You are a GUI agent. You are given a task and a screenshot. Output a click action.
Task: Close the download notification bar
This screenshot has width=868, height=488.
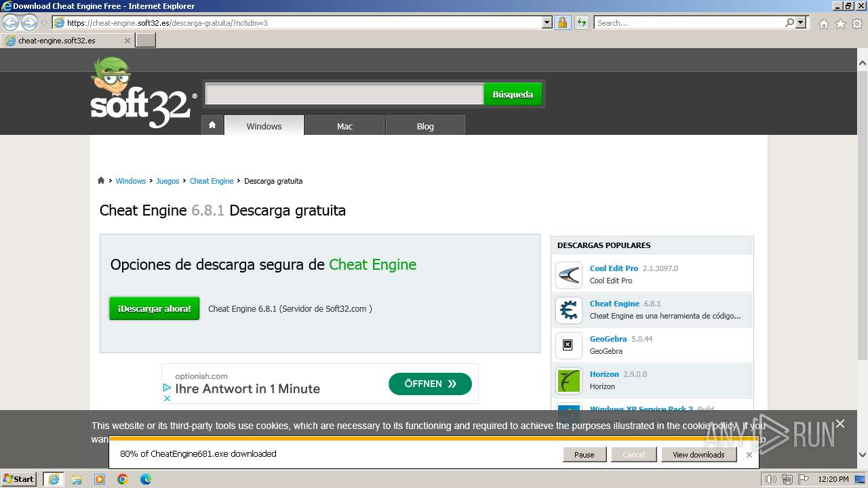(749, 455)
